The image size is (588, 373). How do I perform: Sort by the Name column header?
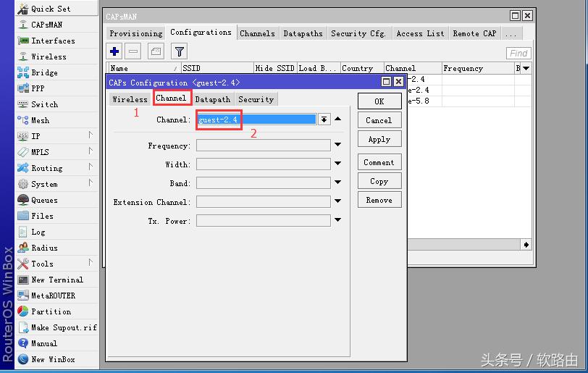(x=144, y=68)
